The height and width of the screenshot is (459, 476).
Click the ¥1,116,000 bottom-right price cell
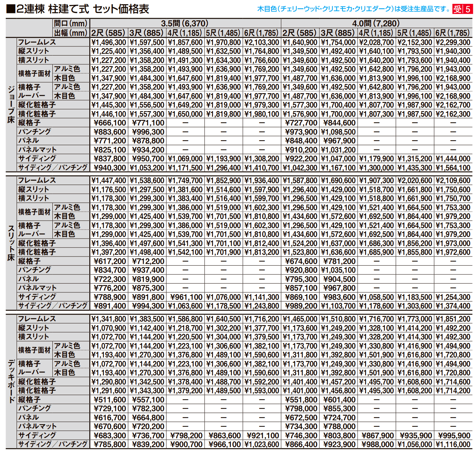[453, 444]
